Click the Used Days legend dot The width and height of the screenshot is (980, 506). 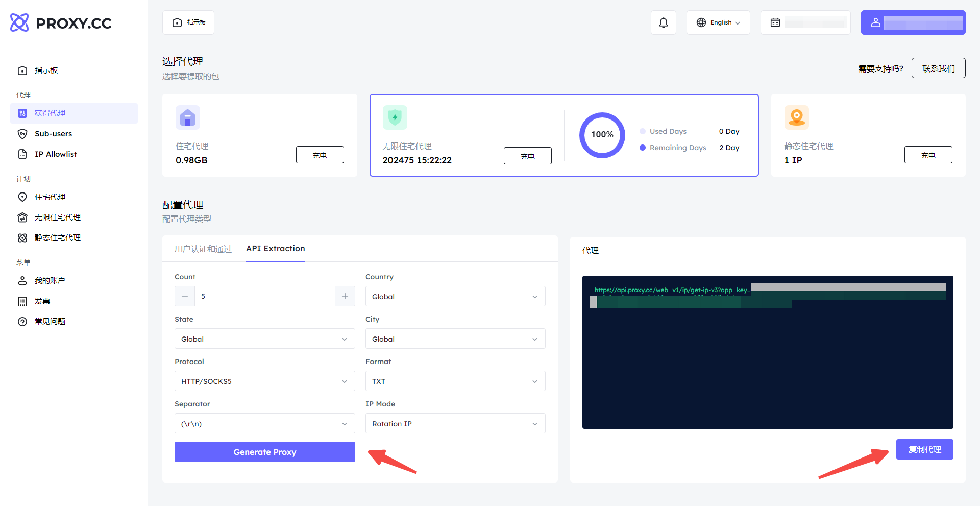click(x=643, y=131)
